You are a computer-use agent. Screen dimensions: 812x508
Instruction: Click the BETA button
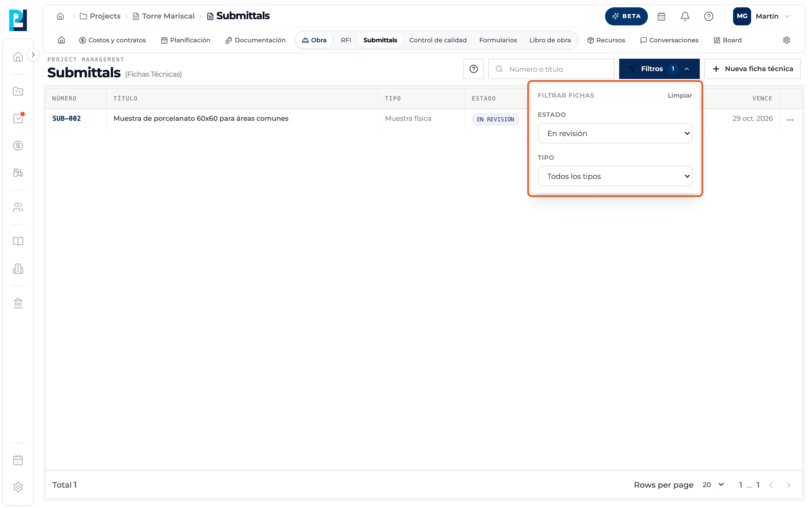pos(626,16)
